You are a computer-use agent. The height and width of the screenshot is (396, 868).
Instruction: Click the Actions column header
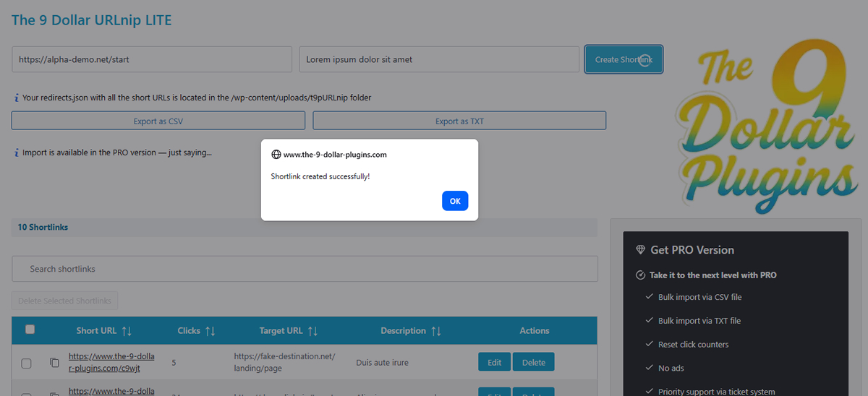[535, 331]
